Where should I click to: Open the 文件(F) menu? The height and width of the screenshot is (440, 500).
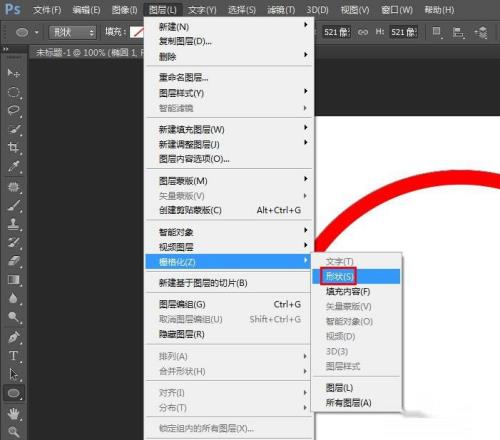tap(47, 10)
